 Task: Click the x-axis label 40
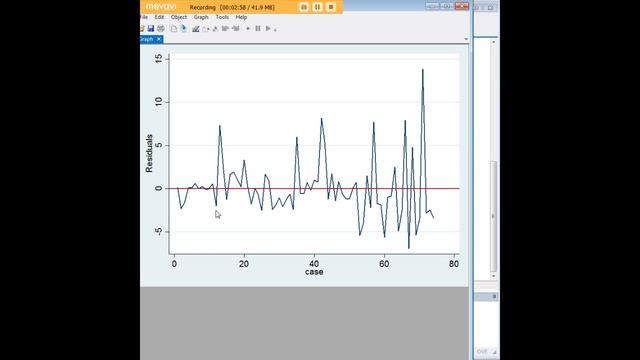tap(314, 264)
